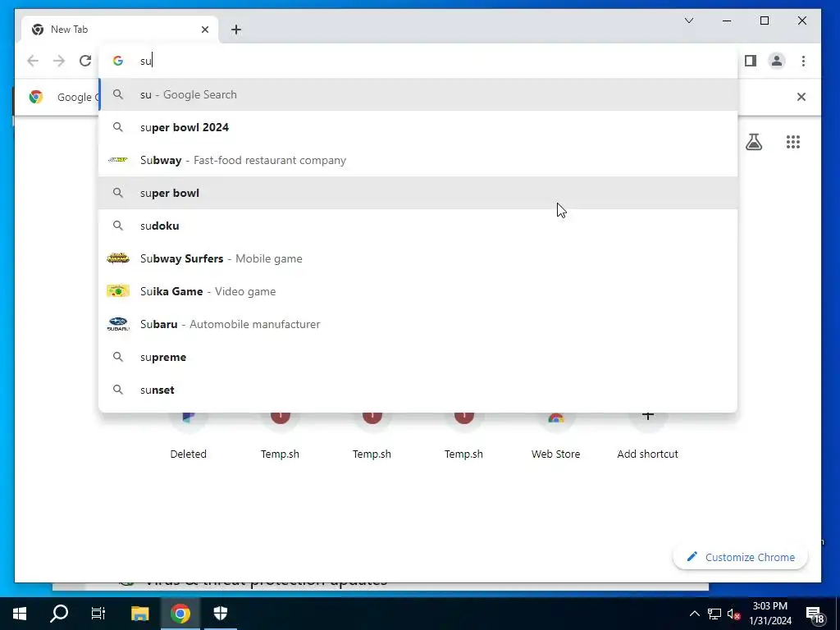Screen dimensions: 840x630
Task: Choose the 'sunset' suggestion
Action: [418, 390]
